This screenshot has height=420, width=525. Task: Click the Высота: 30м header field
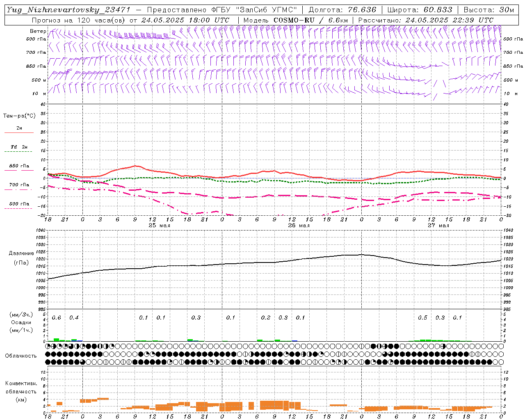(489, 10)
